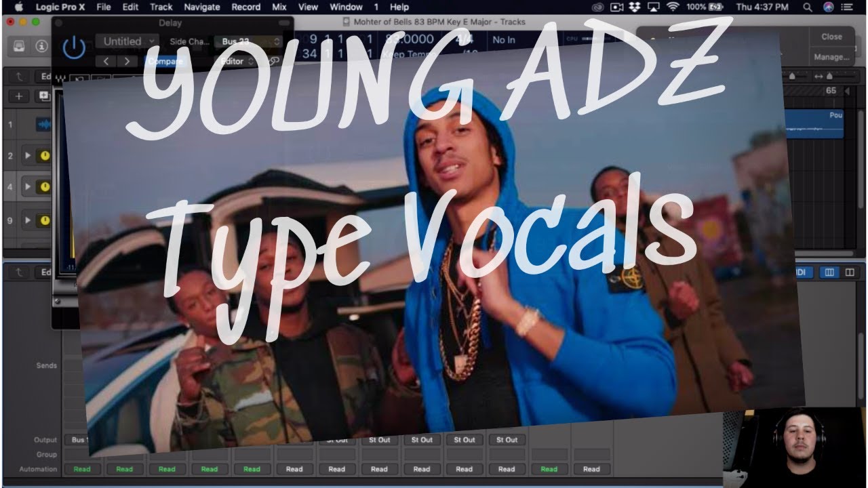Image resolution: width=868 pixels, height=488 pixels.
Task: Click the tempo value 83.0000
Action: (410, 39)
